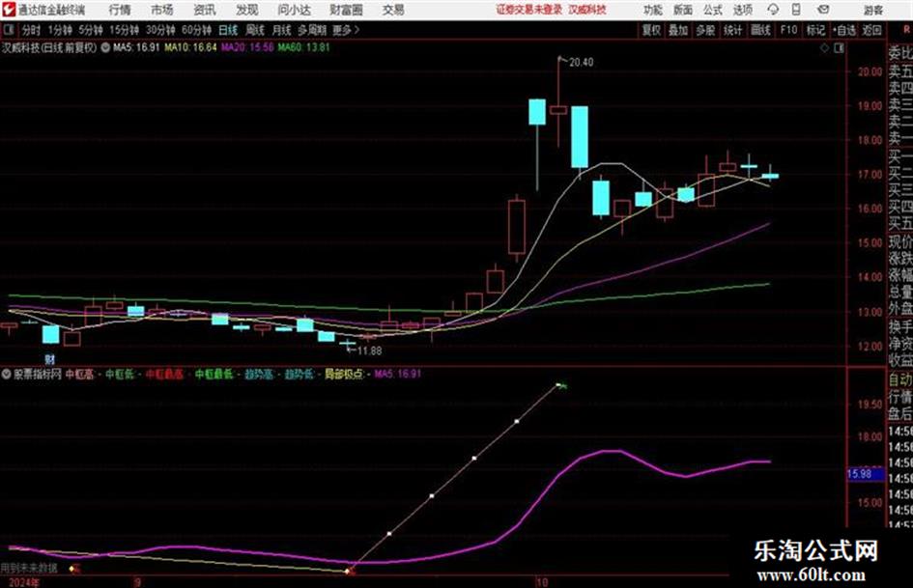Click the MA20 purple label
The image size is (913, 588).
[x=247, y=47]
